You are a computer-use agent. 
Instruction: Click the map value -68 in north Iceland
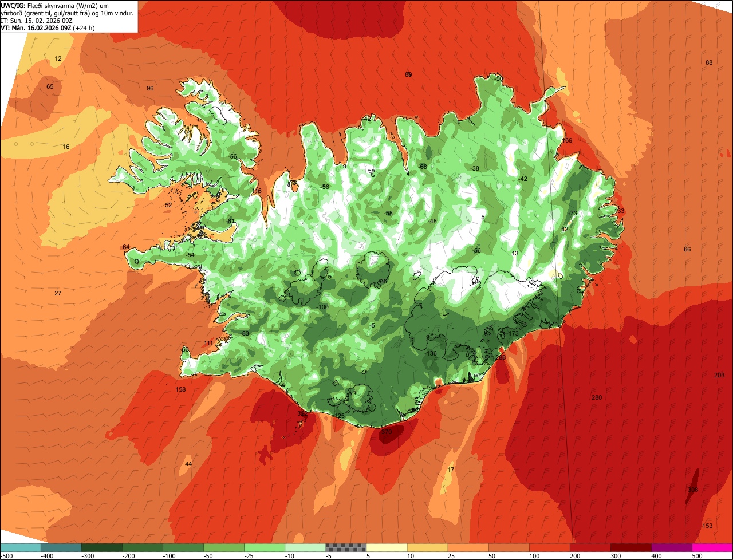click(423, 167)
